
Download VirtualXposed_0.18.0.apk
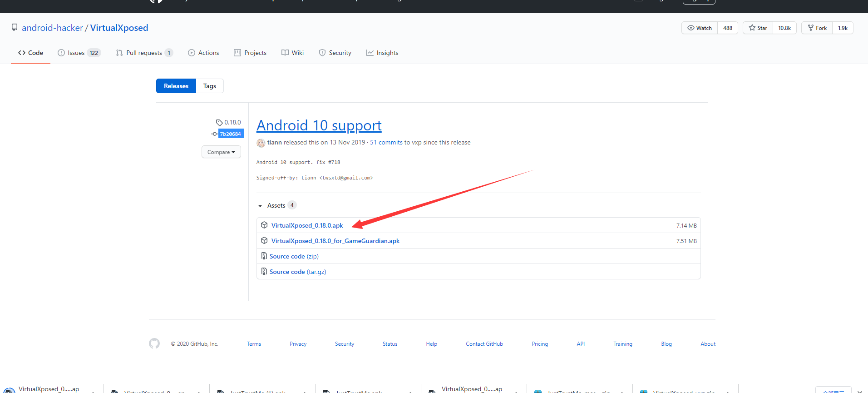coord(307,225)
